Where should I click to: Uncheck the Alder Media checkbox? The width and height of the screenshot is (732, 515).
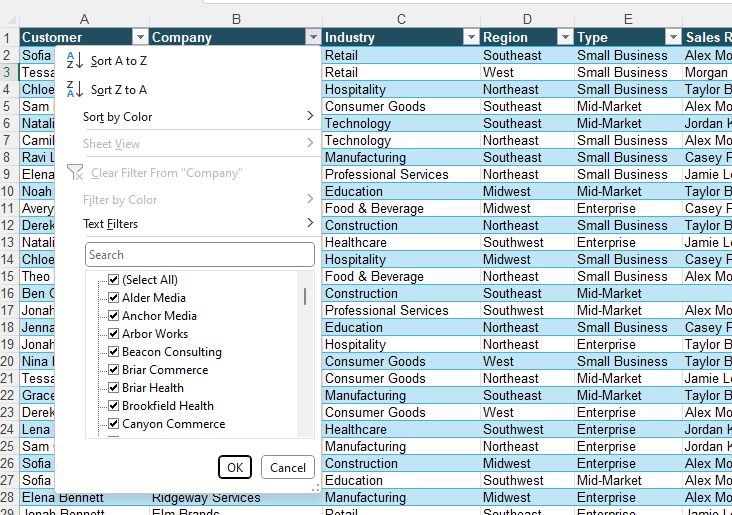pos(113,297)
